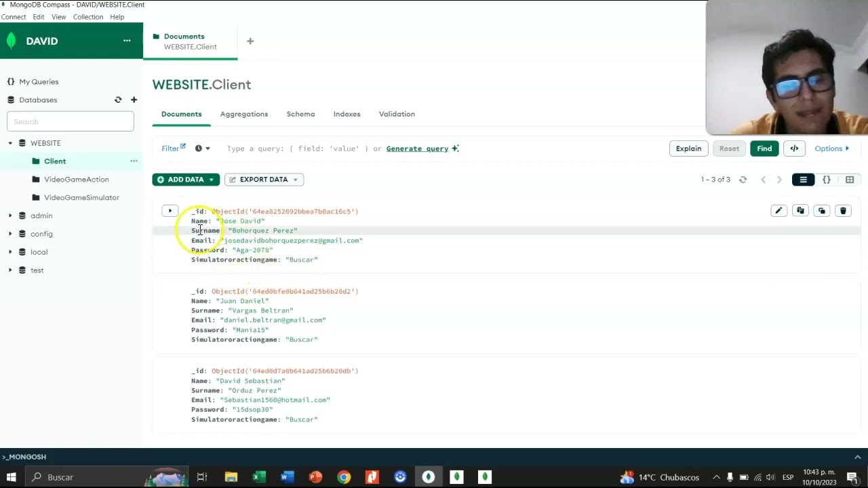868x488 pixels.
Task: Go to previous page of documents
Action: [763, 180]
